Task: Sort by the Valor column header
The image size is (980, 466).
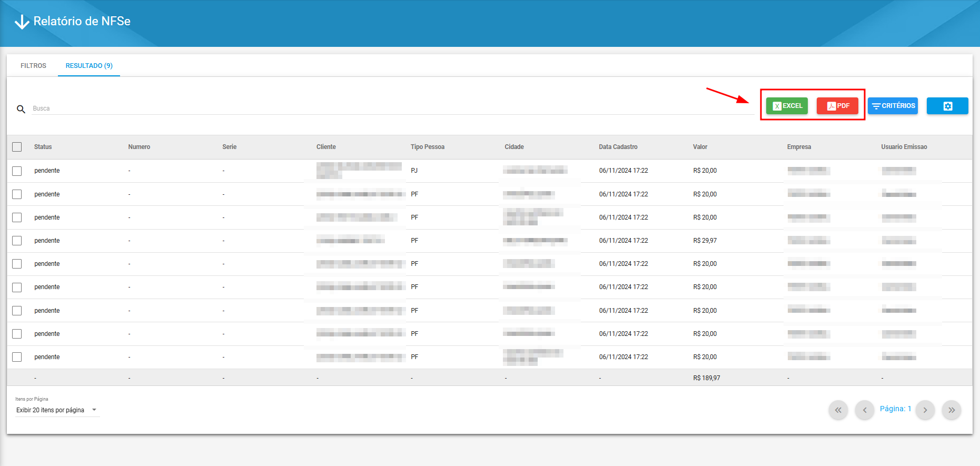Action: click(x=700, y=147)
